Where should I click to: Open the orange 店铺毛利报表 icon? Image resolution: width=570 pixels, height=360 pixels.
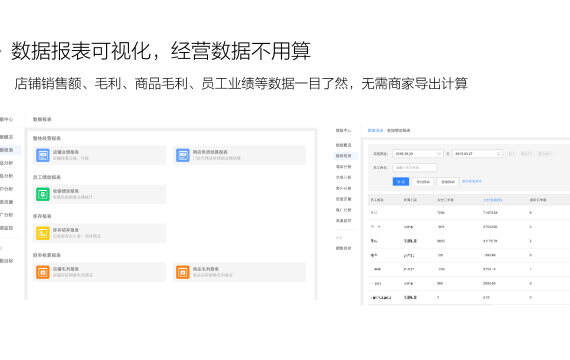pyautogui.click(x=43, y=272)
